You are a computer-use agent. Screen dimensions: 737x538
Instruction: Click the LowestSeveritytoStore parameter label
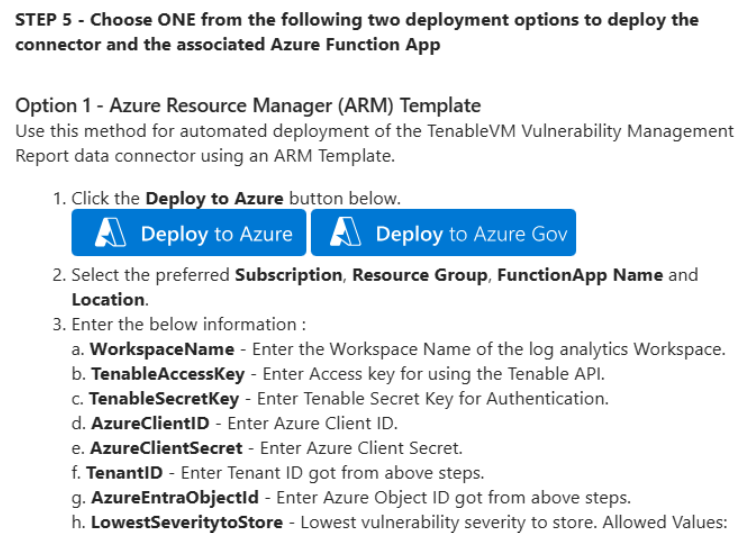tap(190, 521)
